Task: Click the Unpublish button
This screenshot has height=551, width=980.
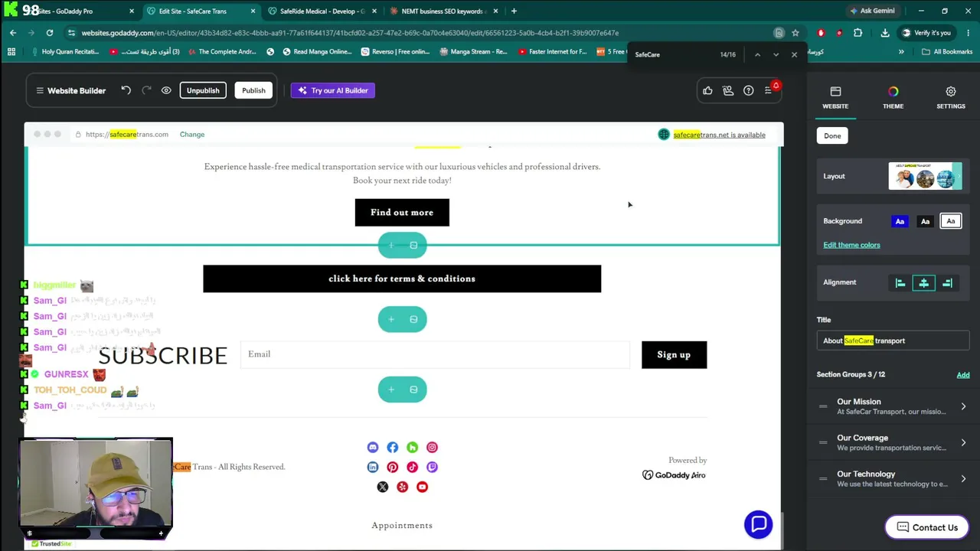Action: click(203, 90)
